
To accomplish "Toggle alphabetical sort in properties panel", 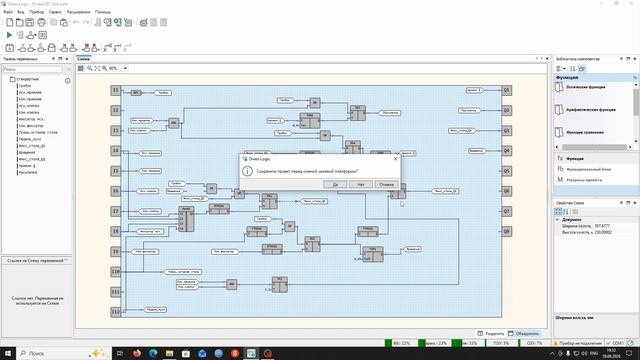I will coord(566,211).
